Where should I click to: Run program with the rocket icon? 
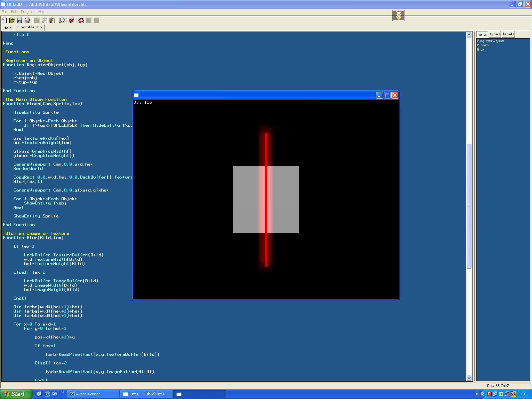71,20
